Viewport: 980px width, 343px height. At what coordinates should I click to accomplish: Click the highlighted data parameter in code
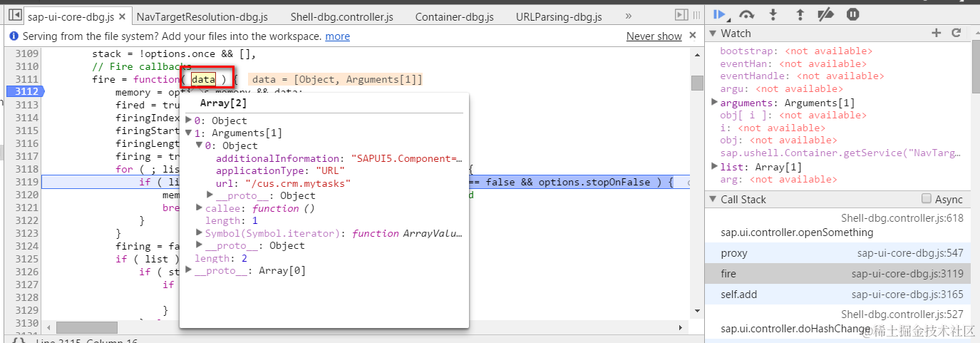pyautogui.click(x=203, y=79)
